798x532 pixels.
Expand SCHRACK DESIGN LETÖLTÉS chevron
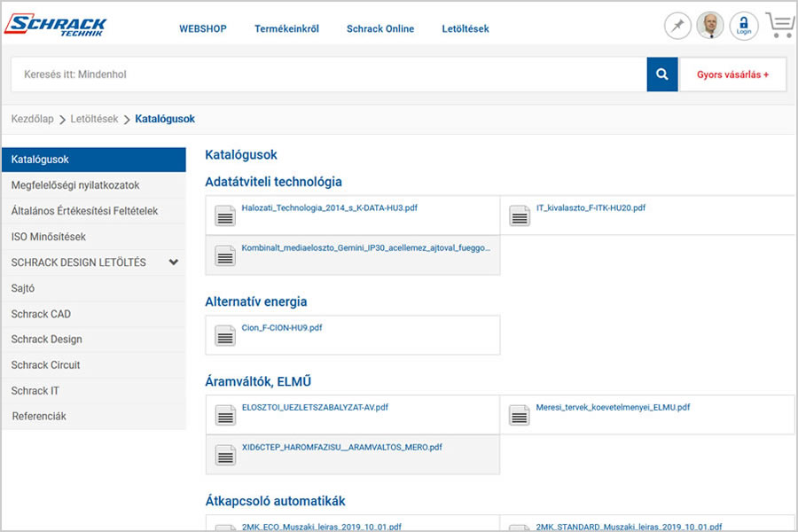tap(174, 262)
